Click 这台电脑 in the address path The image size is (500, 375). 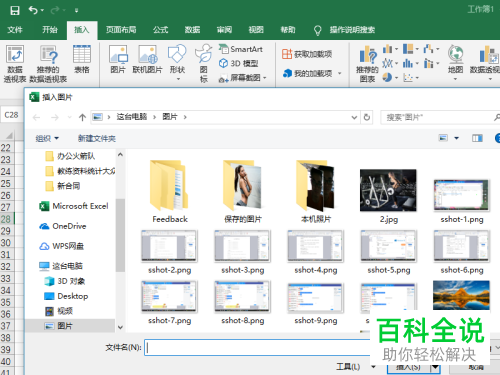(x=132, y=117)
